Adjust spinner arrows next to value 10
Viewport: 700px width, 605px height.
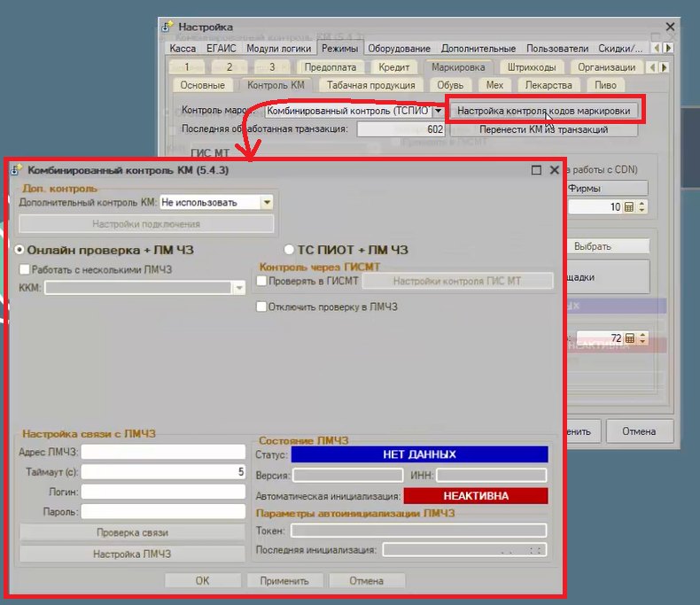point(642,207)
